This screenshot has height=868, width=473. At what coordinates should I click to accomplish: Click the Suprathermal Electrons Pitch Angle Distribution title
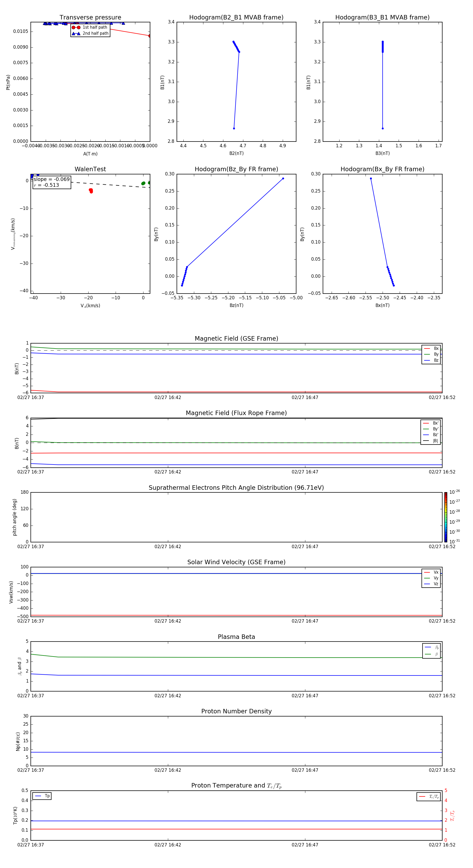(x=236, y=488)
